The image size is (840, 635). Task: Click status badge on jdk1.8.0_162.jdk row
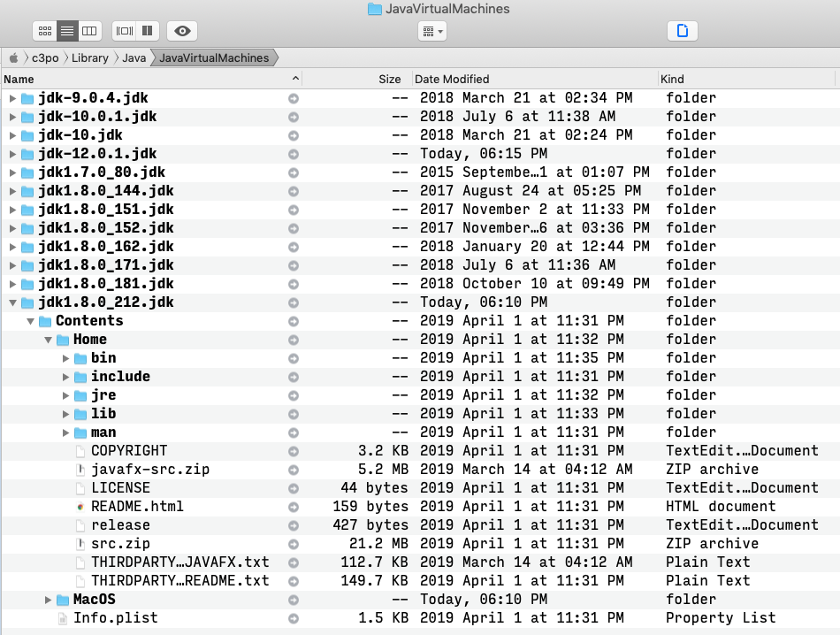(x=293, y=247)
